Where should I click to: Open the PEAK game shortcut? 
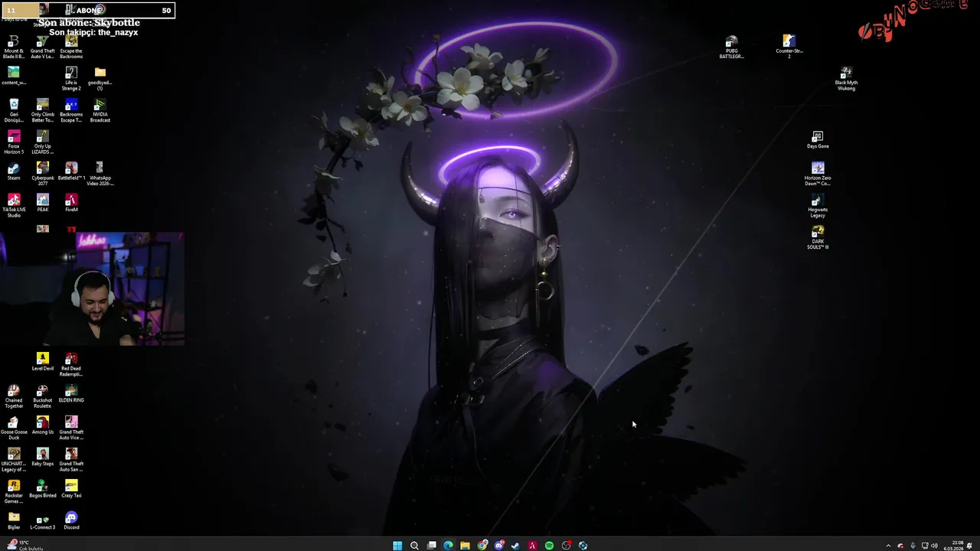43,203
